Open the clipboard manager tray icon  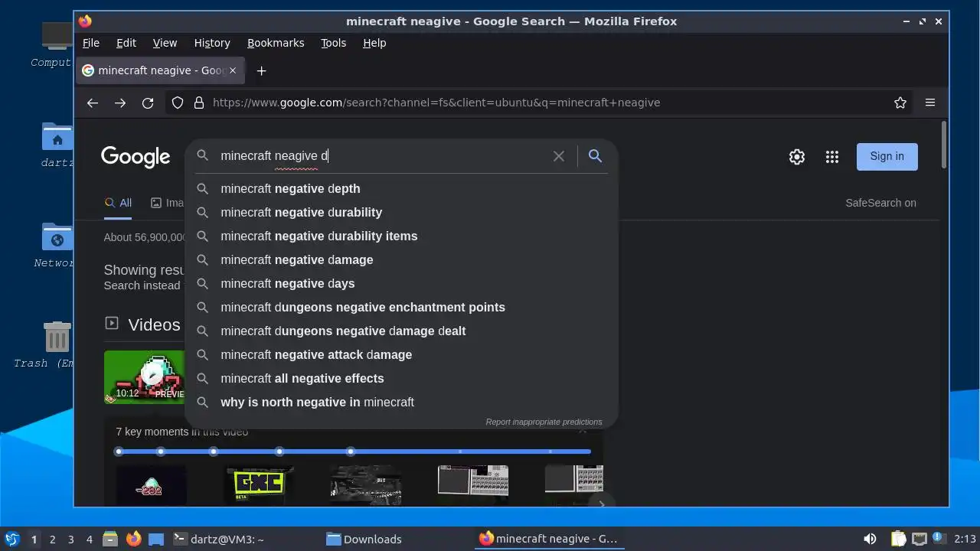(898, 540)
